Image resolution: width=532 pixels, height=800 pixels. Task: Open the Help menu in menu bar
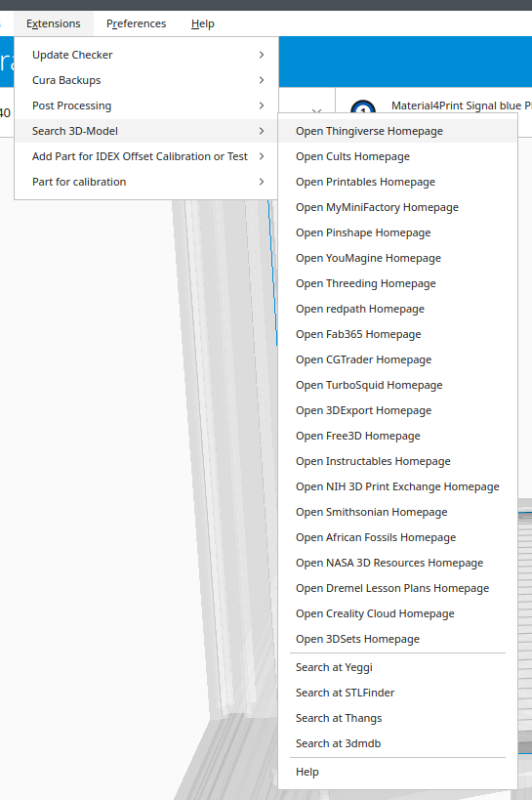(202, 24)
